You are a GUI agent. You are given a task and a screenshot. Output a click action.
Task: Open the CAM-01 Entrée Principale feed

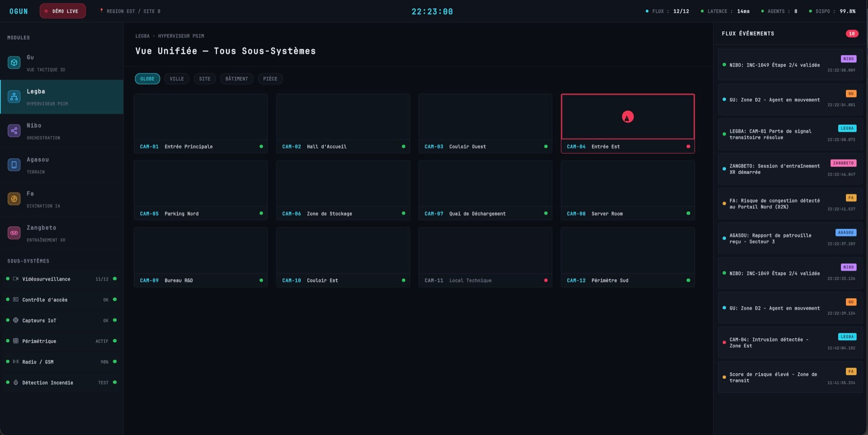201,124
